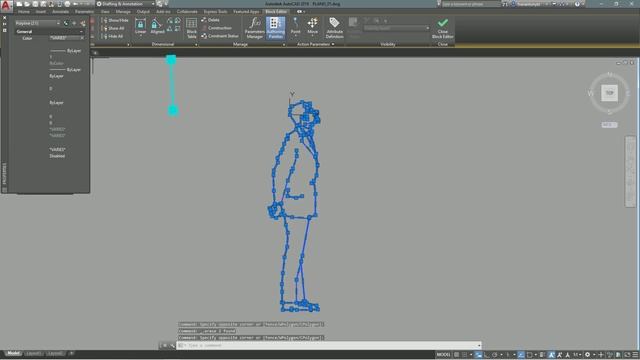Open the Annotate ribbon tab
640x360 pixels.
(x=60, y=12)
